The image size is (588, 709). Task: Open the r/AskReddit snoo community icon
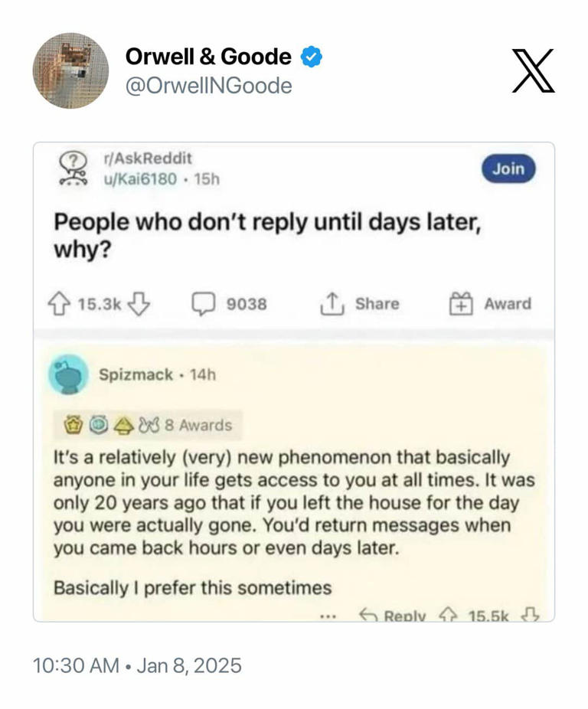click(71, 168)
